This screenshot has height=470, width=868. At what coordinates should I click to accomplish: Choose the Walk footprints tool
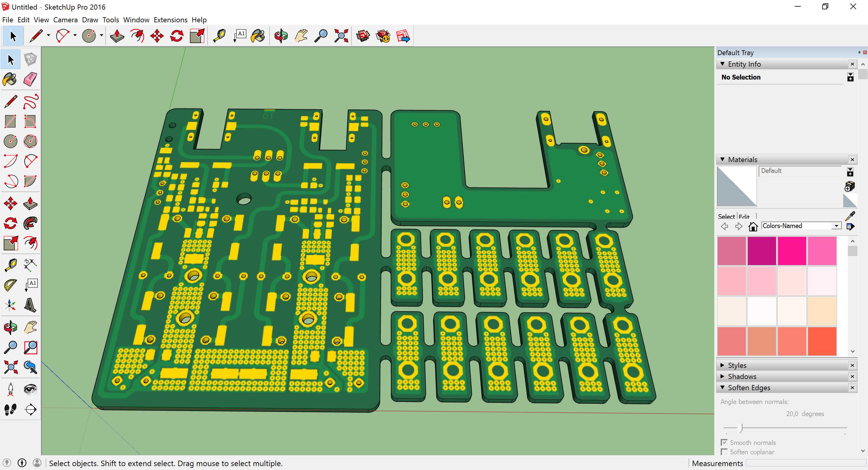point(11,409)
